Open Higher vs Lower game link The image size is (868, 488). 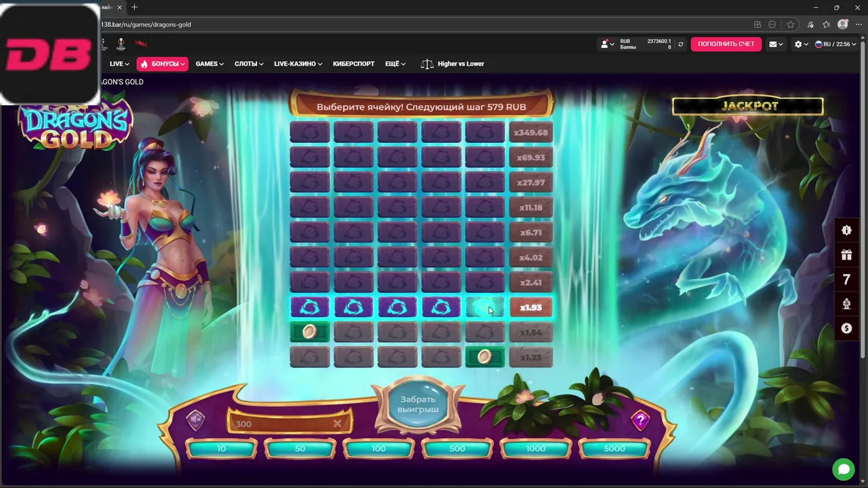coord(461,64)
